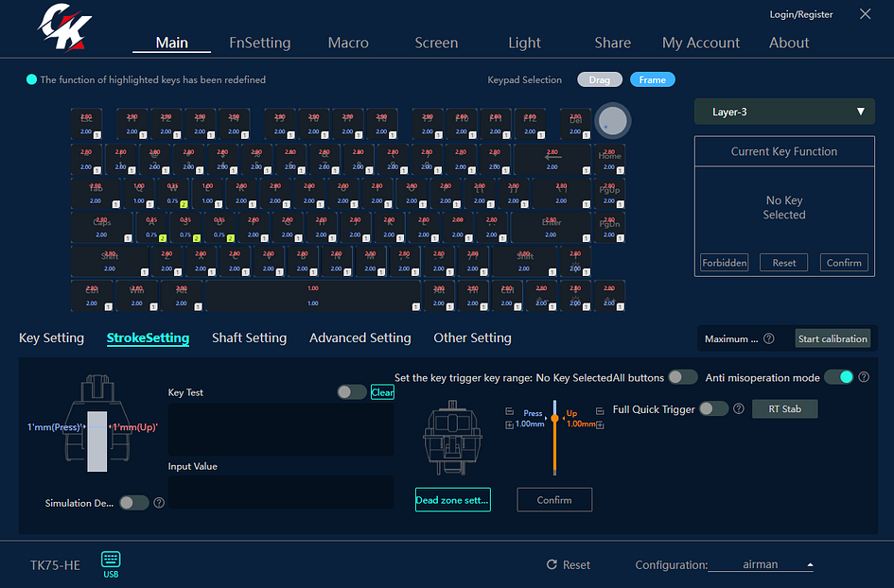Open the Light tab

[524, 43]
